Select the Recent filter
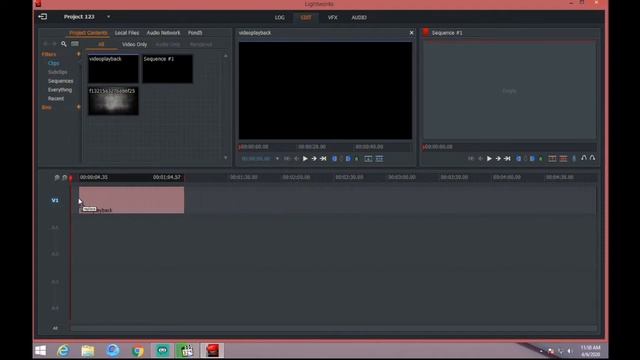Image resolution: width=640 pixels, height=360 pixels. pos(56,99)
